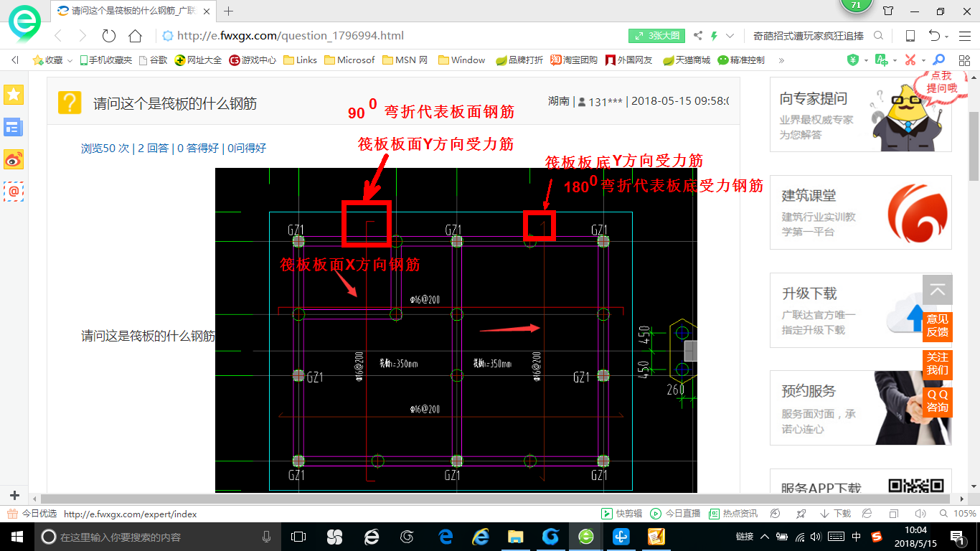Open the mail @ sidebar icon
The height and width of the screenshot is (551, 980).
pyautogui.click(x=14, y=192)
